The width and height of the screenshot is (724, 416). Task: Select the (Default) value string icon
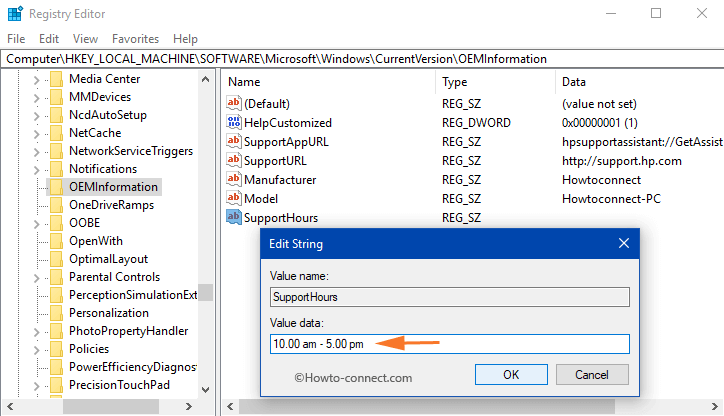point(234,103)
